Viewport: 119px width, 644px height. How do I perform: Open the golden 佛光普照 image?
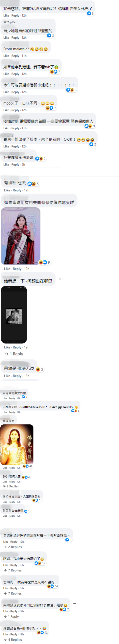(x=17, y=444)
